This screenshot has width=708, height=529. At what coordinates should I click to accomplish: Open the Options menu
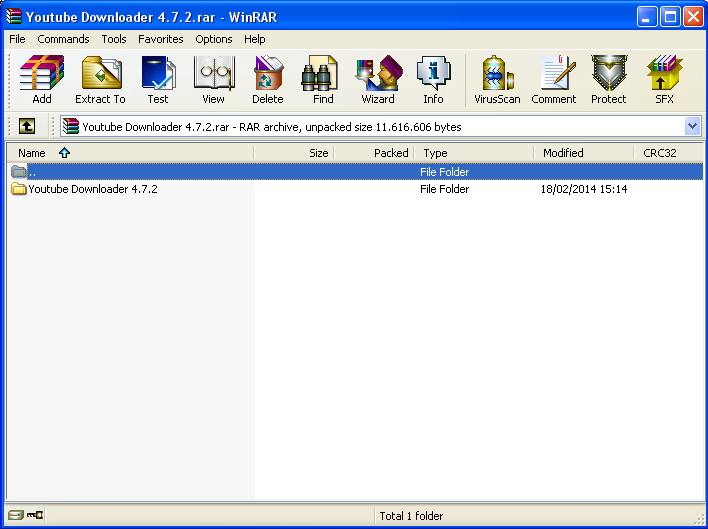(x=214, y=39)
